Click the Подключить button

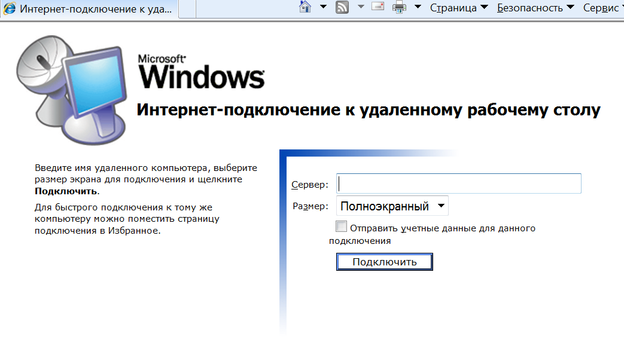point(385,262)
